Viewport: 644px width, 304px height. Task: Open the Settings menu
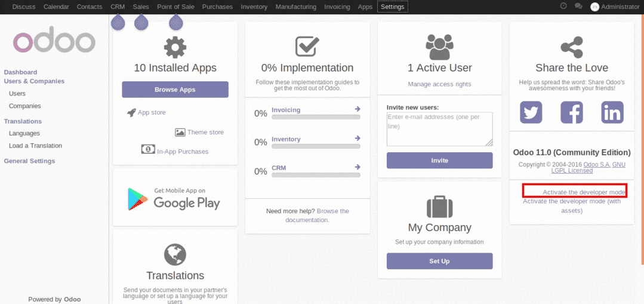click(x=393, y=7)
